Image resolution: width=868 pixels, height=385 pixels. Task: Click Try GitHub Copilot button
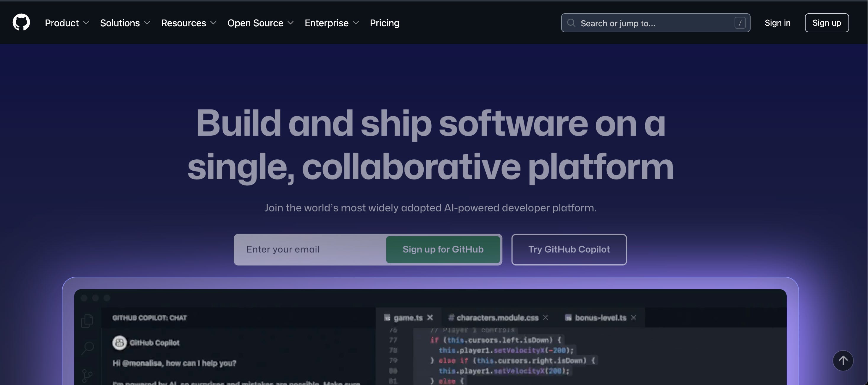point(569,249)
